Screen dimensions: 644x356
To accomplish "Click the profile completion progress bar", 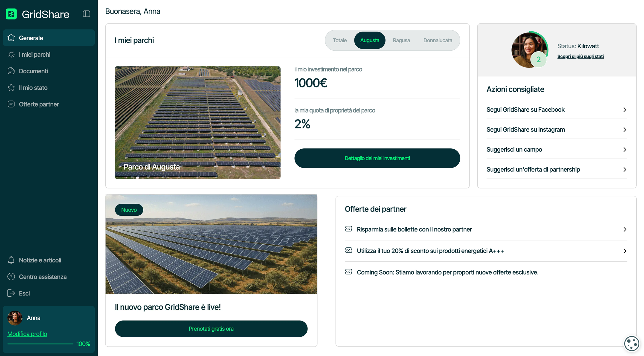I will [40, 344].
